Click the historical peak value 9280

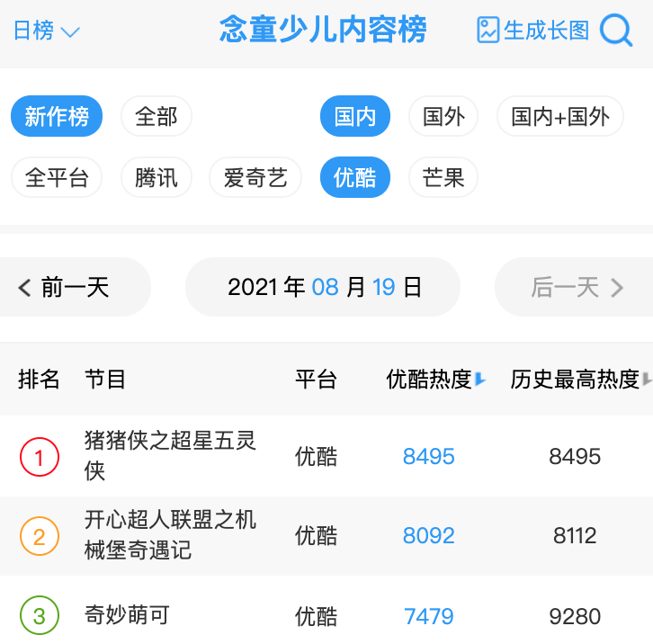click(575, 616)
